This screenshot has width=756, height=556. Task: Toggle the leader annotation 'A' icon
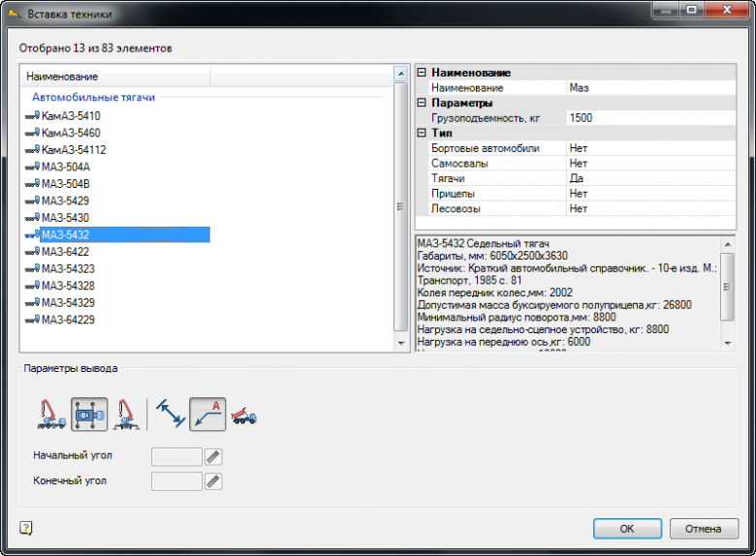tap(207, 415)
